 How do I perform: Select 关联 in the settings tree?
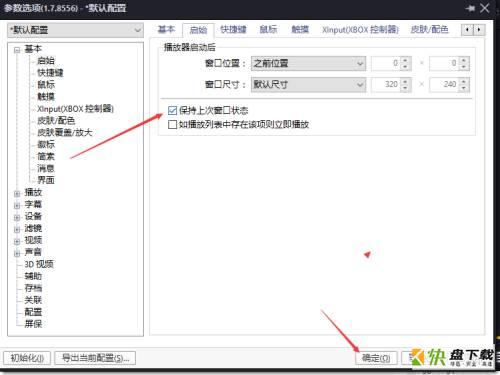pos(33,300)
